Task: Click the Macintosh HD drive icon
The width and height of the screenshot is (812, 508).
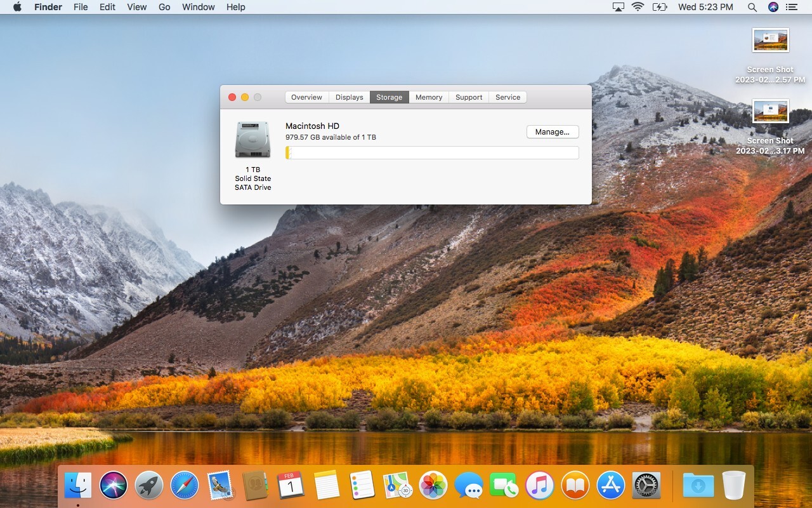Action: [x=252, y=140]
